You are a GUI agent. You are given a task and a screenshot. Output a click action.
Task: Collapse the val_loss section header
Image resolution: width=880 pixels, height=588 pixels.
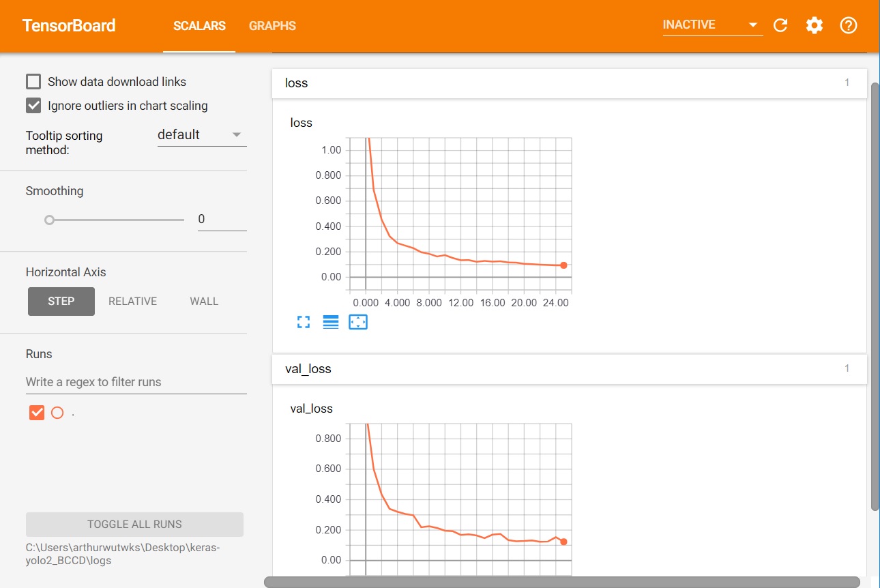tap(569, 369)
